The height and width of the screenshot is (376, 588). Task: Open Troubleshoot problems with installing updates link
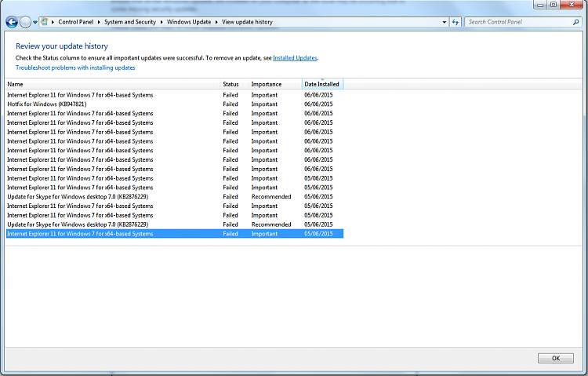[x=75, y=68]
